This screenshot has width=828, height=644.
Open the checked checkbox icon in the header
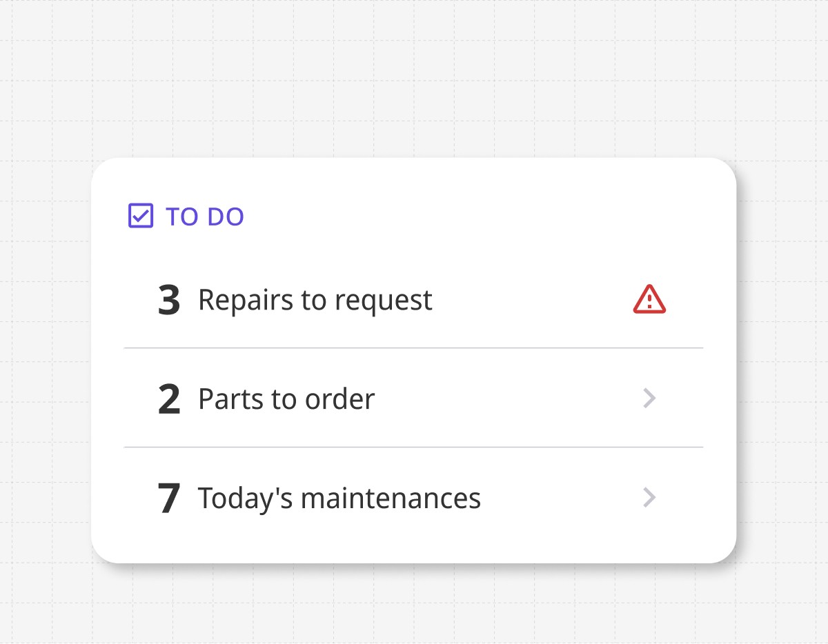click(x=140, y=216)
